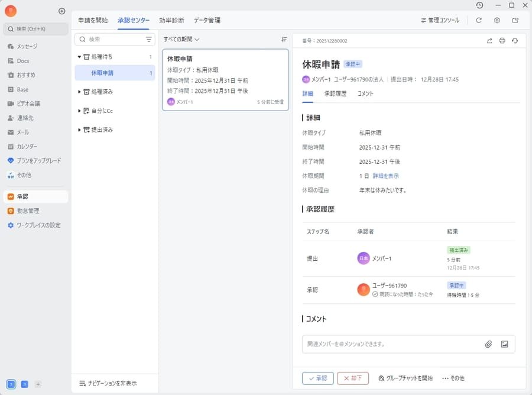Attach a file with the paperclip icon
Screen dimensions: 532x395
pyautogui.click(x=488, y=344)
